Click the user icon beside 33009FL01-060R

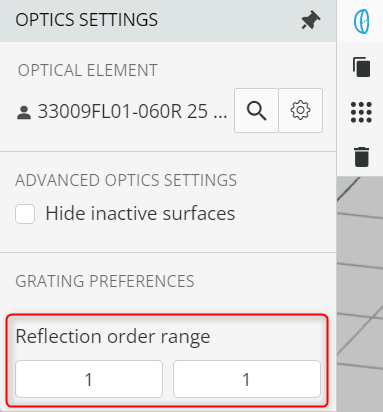[x=24, y=113]
